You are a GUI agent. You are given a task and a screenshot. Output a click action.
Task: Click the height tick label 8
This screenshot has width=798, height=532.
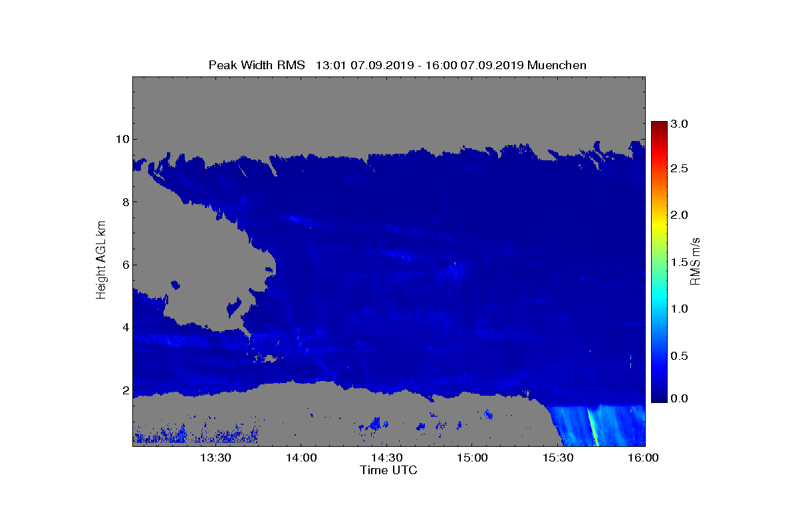pyautogui.click(x=124, y=202)
